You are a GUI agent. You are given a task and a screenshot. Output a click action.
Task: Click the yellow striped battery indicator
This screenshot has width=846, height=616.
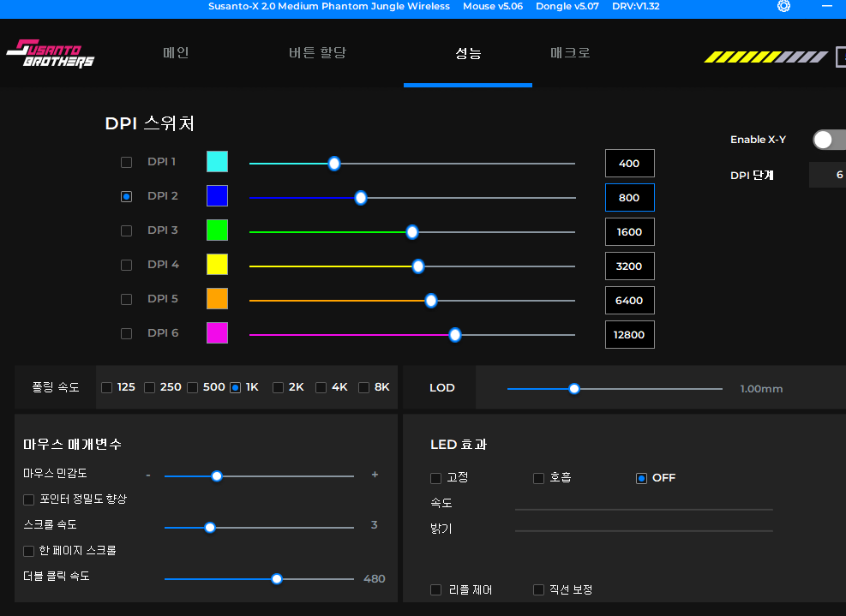tap(765, 57)
